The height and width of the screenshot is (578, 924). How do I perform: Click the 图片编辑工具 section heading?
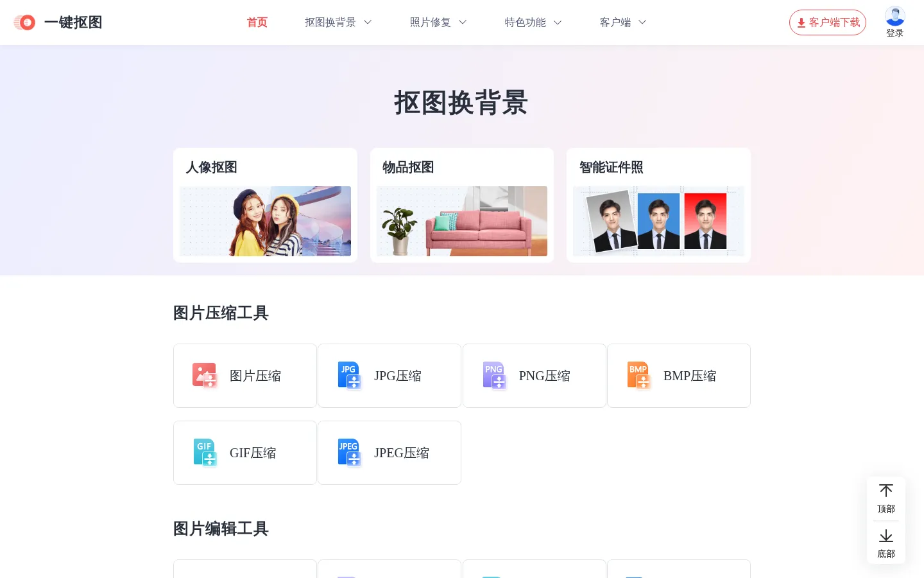coord(221,529)
